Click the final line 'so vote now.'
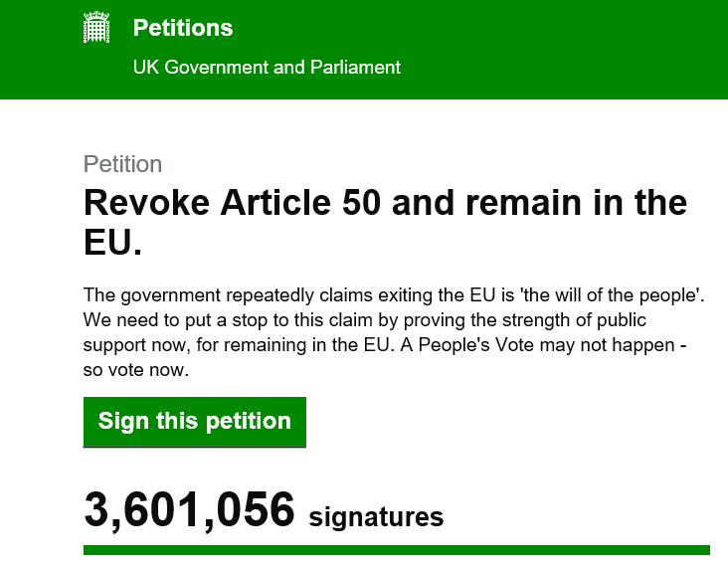 (x=135, y=370)
